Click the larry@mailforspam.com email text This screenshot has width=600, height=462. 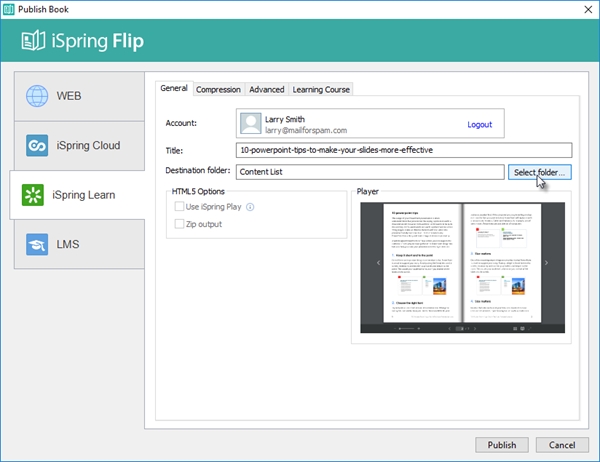(306, 131)
